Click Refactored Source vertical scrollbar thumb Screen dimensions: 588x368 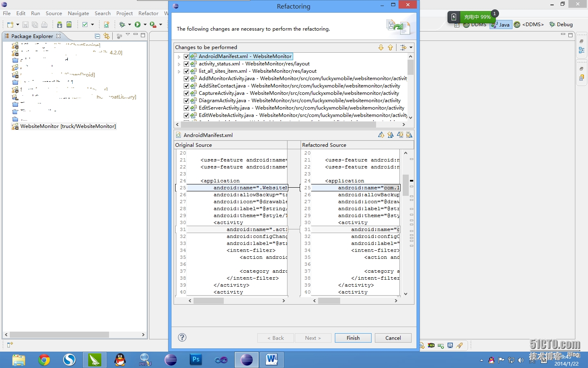406,185
